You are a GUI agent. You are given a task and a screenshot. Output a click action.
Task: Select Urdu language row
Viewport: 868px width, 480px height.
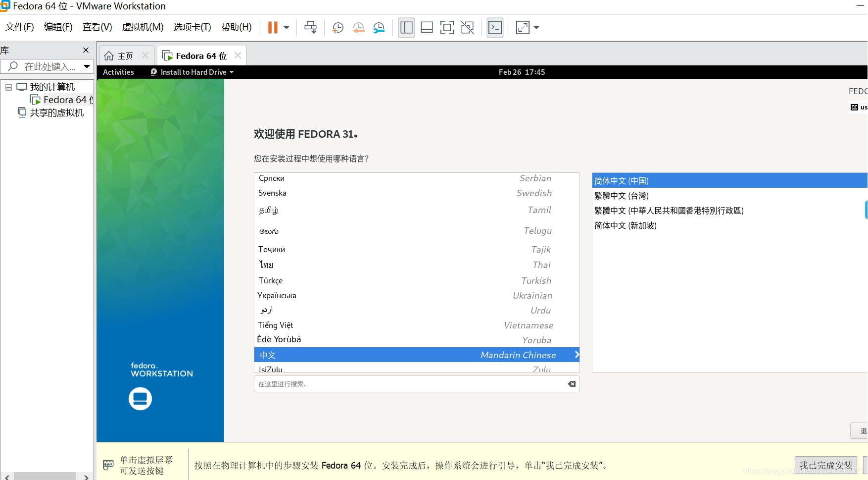pyautogui.click(x=417, y=311)
